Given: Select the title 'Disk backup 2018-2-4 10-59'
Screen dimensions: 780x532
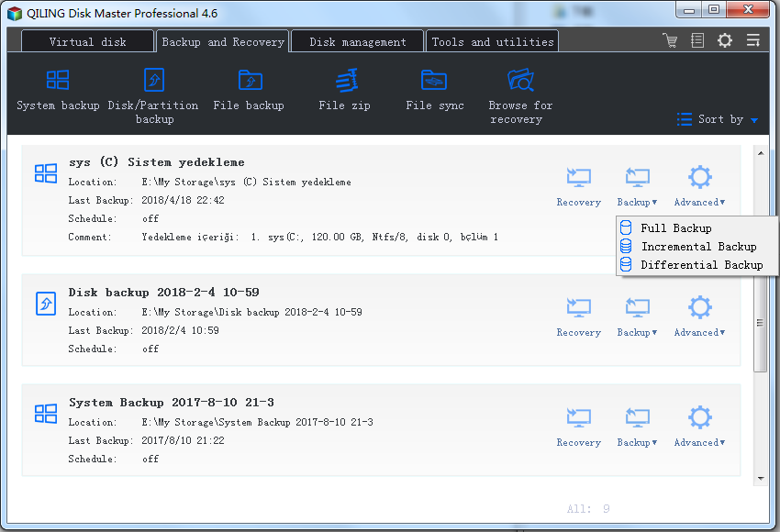Looking at the screenshot, I should [x=163, y=292].
